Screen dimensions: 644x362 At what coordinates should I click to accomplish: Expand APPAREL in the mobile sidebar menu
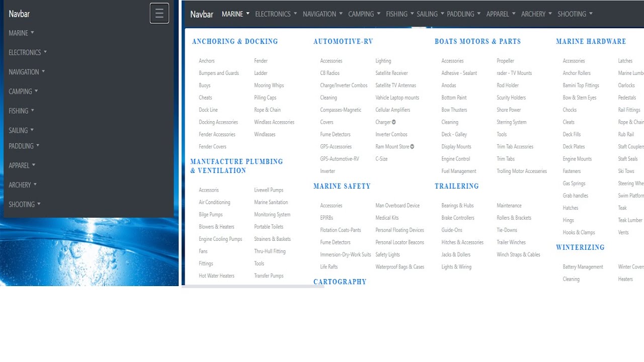(x=22, y=165)
